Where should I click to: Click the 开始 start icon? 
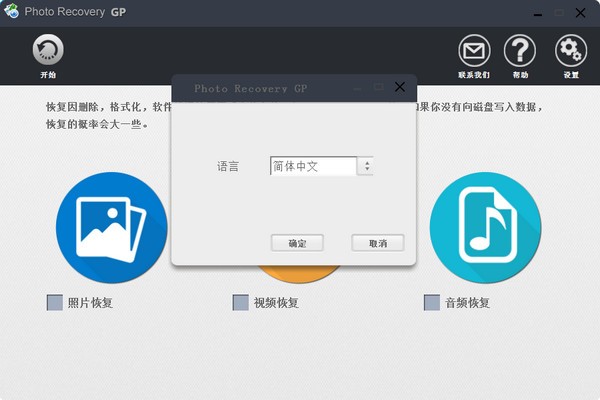[48, 50]
